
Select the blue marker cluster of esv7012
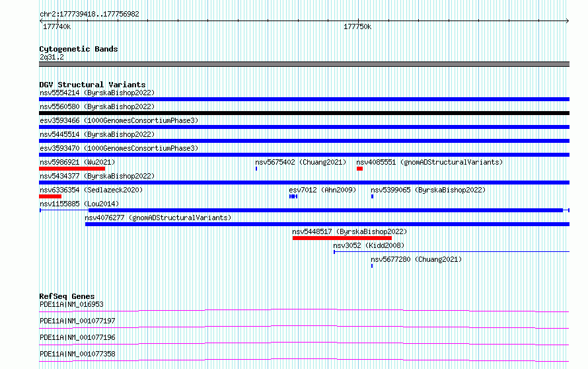coord(293,196)
